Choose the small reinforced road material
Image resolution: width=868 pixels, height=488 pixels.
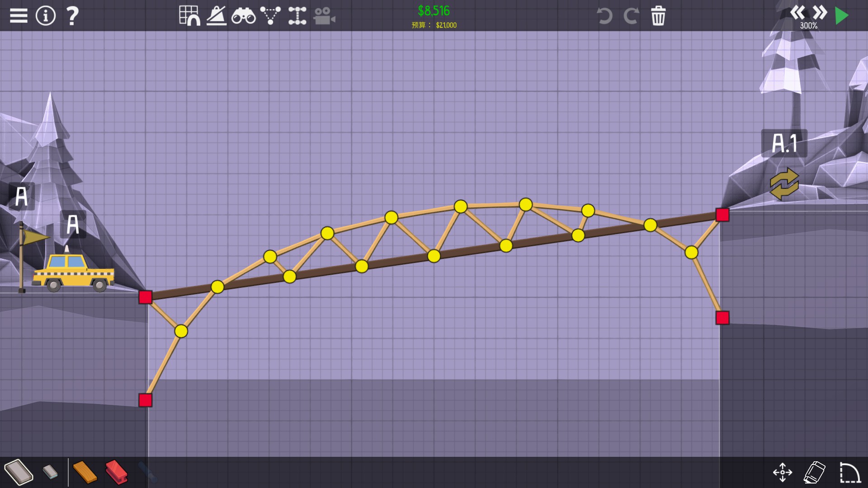point(50,472)
